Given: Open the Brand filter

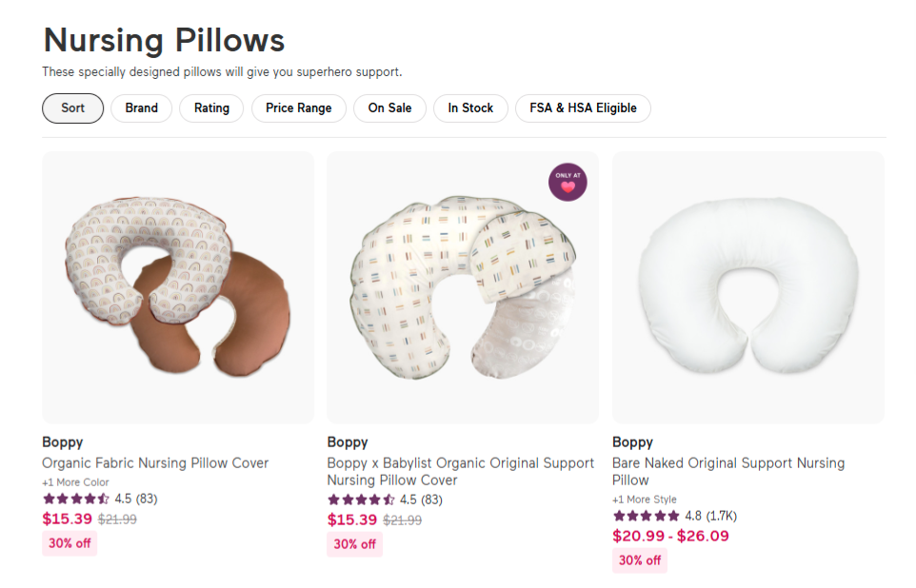Looking at the screenshot, I should coord(141,108).
